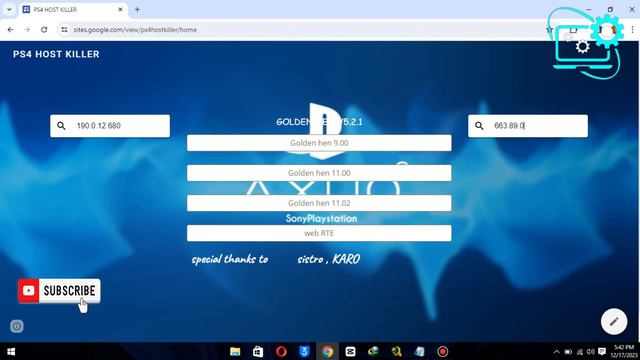Open a new browser tab
The width and height of the screenshot is (640, 360).
137,9
